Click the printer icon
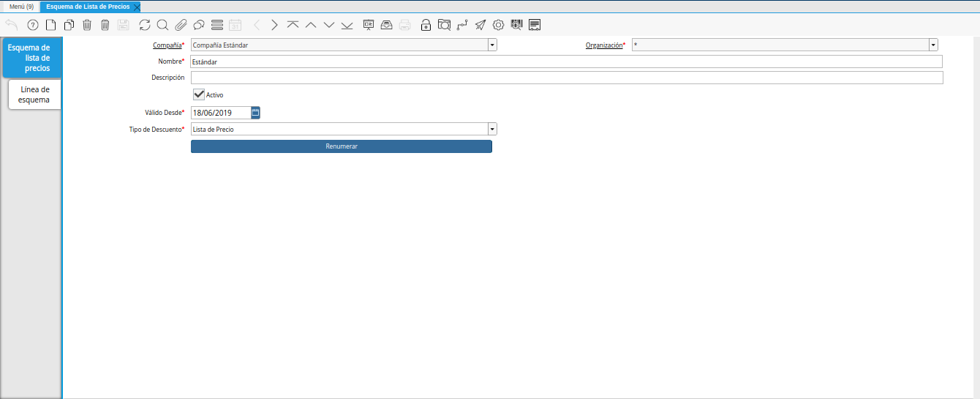980x399 pixels. pyautogui.click(x=405, y=25)
